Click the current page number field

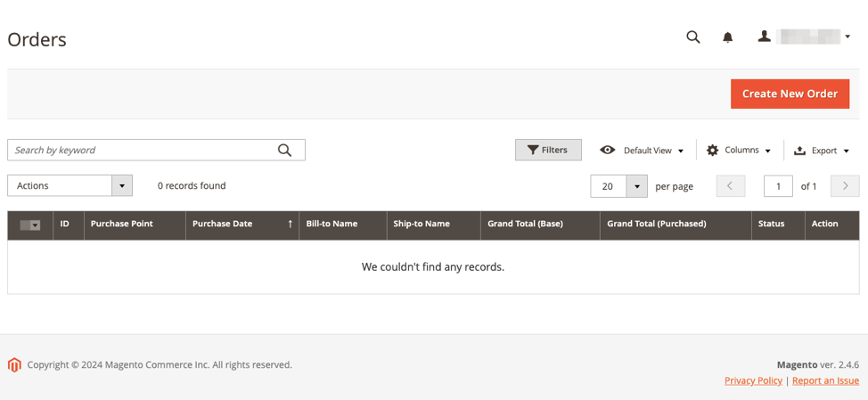[778, 186]
